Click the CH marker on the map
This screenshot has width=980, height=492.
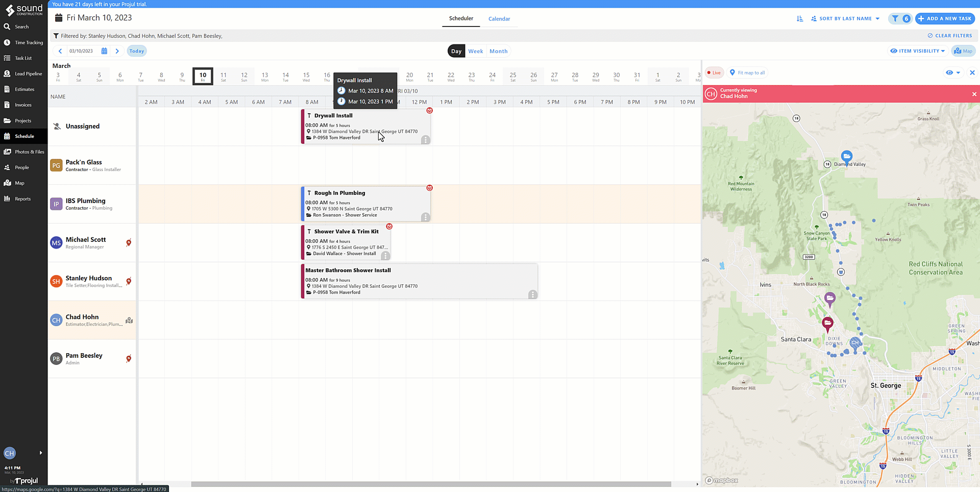pos(855,343)
